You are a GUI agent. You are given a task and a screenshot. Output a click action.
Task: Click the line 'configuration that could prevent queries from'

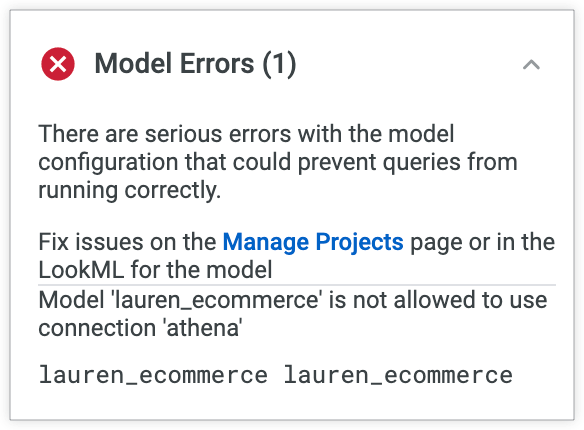pos(278,162)
